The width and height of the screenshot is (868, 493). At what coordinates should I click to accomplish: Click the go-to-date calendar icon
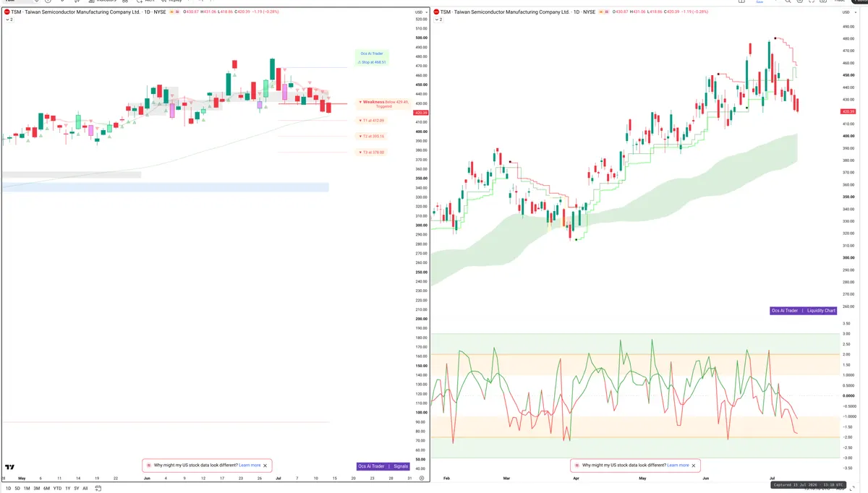point(98,489)
